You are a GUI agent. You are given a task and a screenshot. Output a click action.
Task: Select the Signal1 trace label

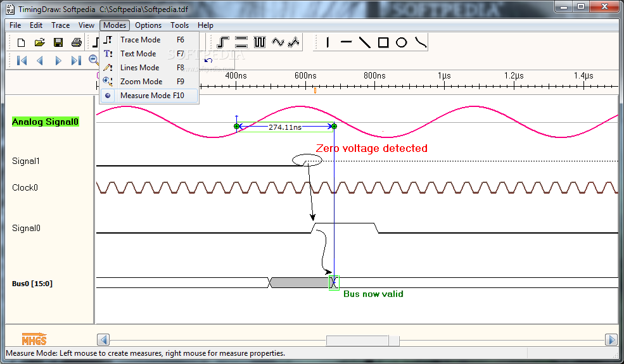coord(26,161)
